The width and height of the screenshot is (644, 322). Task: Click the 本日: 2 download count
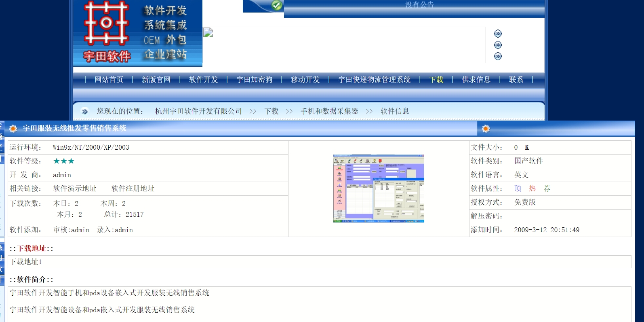tap(66, 203)
